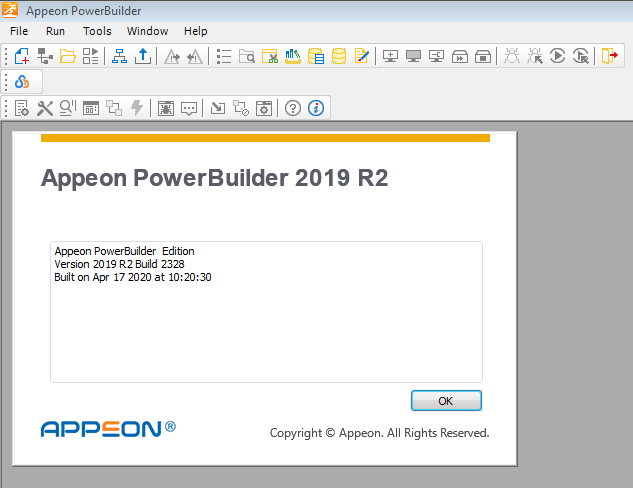Click the window-with-gear settings icon

(x=264, y=108)
